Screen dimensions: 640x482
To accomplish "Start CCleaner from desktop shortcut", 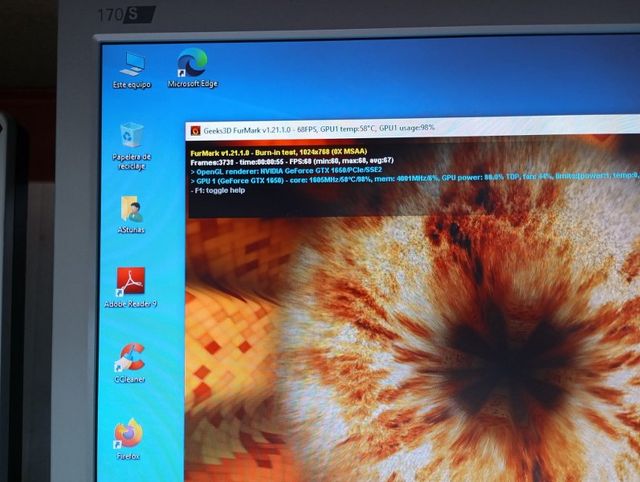I will click(131, 357).
